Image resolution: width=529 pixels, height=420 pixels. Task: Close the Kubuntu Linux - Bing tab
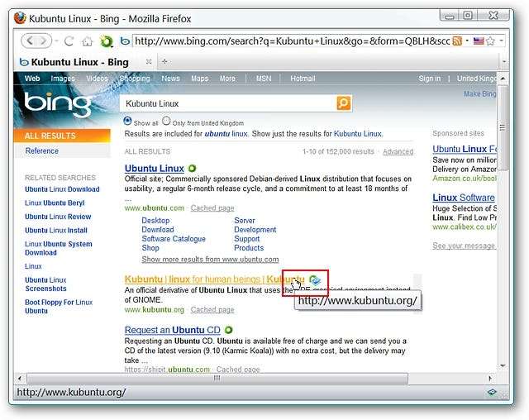(149, 61)
